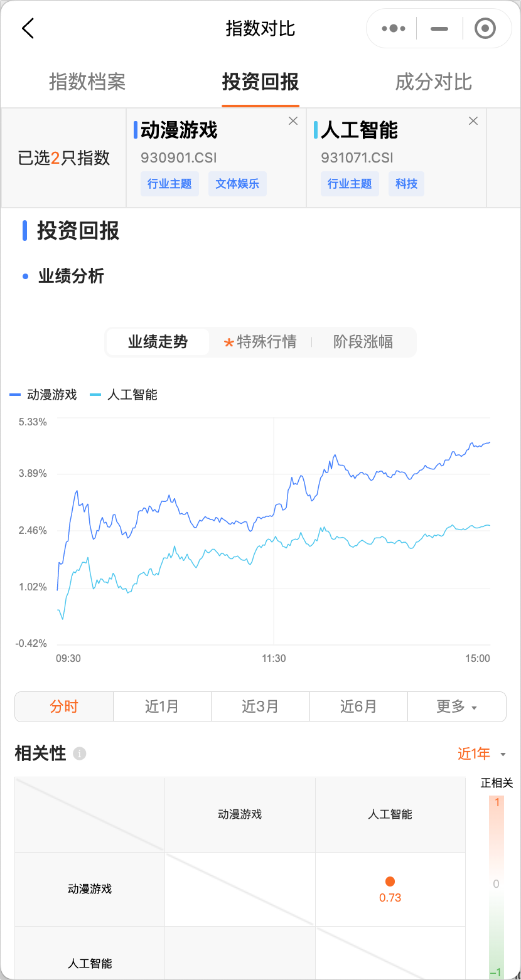521x980 pixels.
Task: Show the 阶段涨幅 view
Action: click(363, 342)
